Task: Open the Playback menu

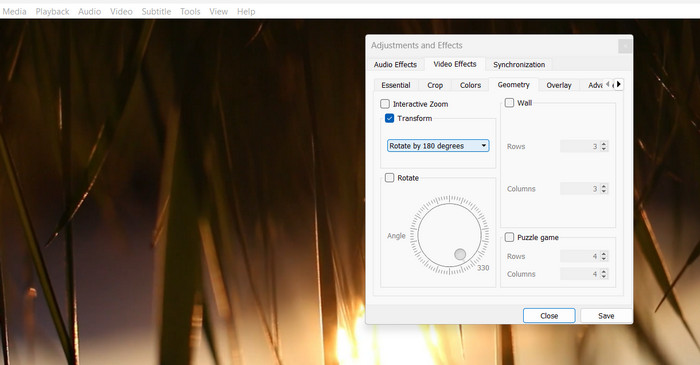Action: point(52,12)
